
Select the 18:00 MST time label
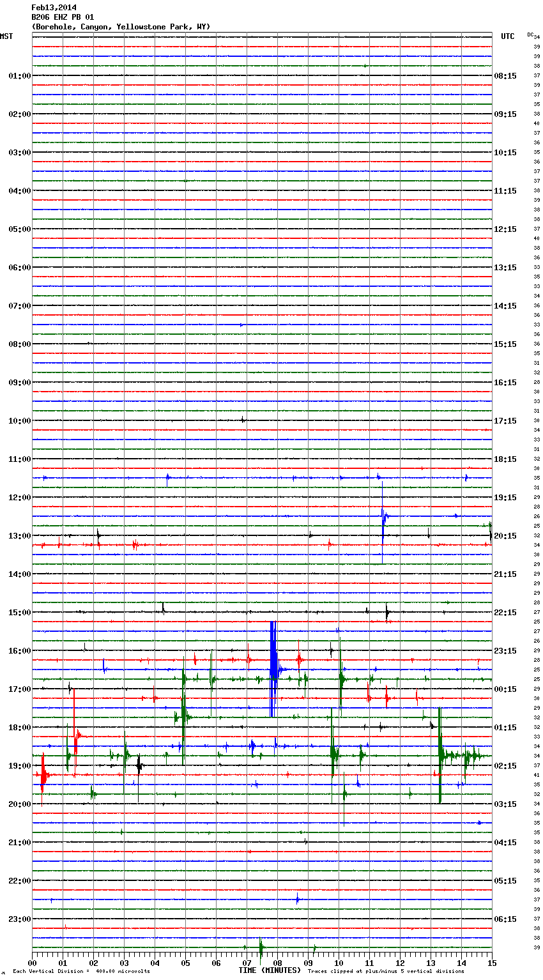click(19, 728)
